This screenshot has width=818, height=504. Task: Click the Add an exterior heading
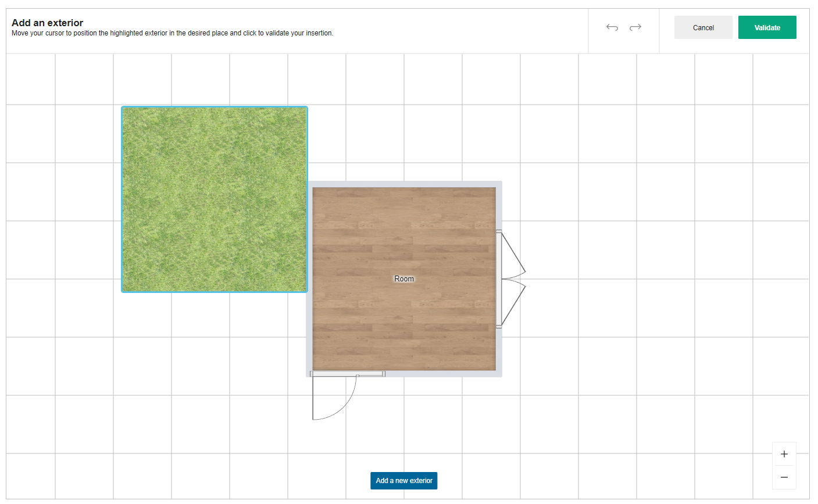coord(48,23)
